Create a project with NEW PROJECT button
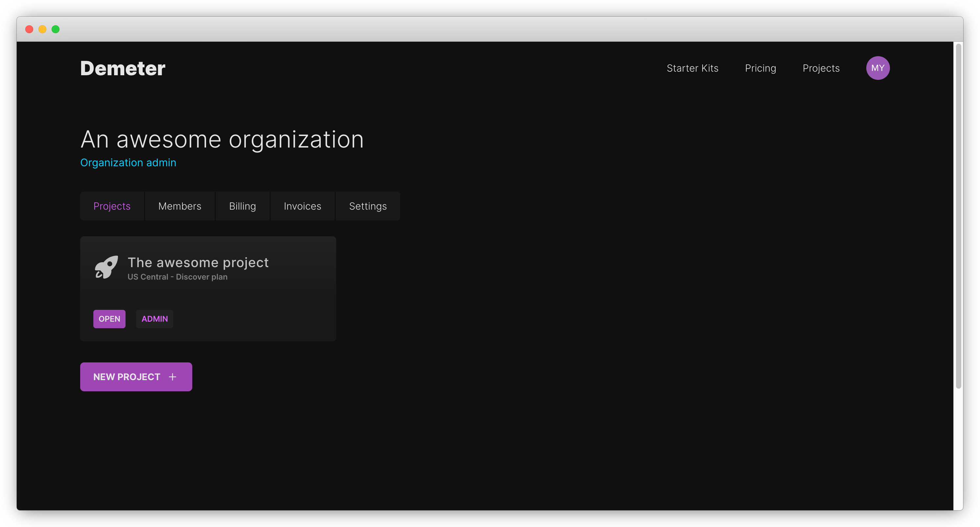Viewport: 980px width, 527px height. click(136, 377)
